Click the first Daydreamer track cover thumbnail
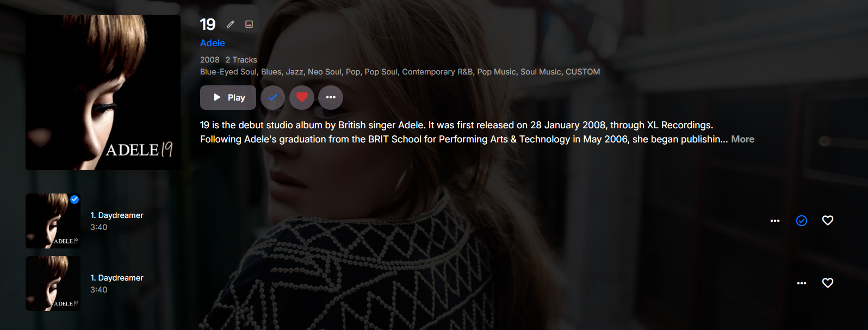Image resolution: width=868 pixels, height=330 pixels. point(53,221)
